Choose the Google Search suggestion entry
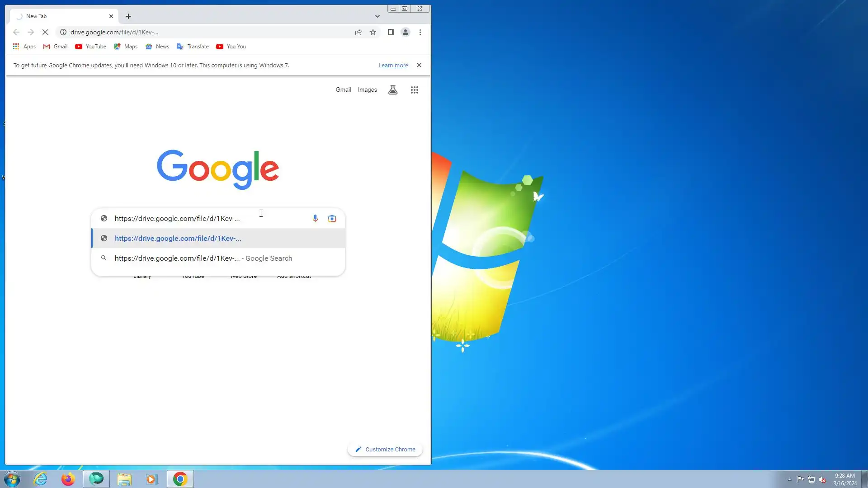 [x=203, y=258]
